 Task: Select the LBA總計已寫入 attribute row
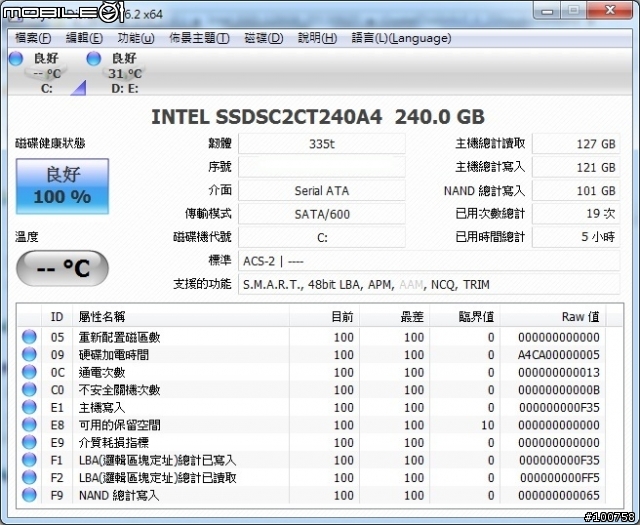pos(312,460)
